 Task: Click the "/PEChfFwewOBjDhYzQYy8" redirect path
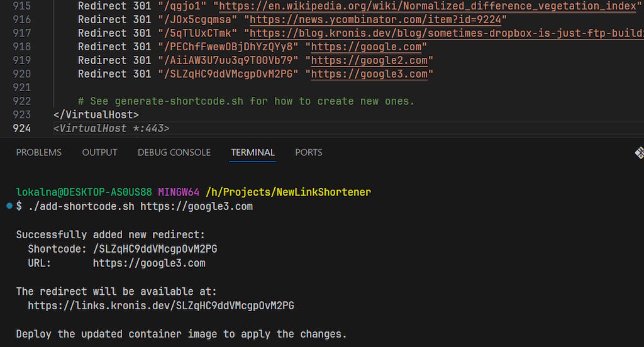point(228,47)
